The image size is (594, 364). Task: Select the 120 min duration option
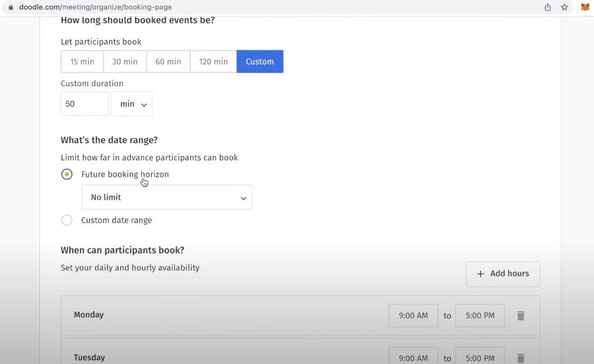point(213,62)
